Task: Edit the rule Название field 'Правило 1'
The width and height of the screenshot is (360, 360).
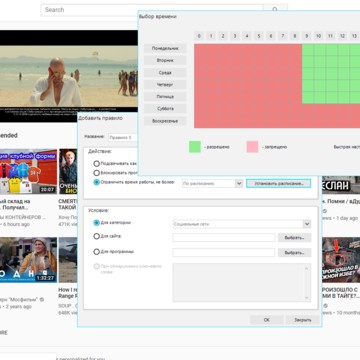Action: tap(123, 137)
